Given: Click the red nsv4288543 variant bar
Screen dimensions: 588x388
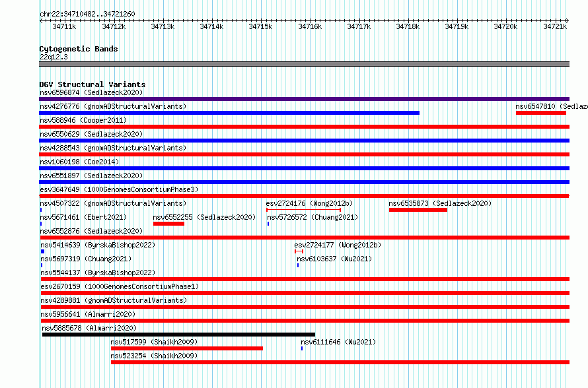Looking at the screenshot, I should coord(304,154).
